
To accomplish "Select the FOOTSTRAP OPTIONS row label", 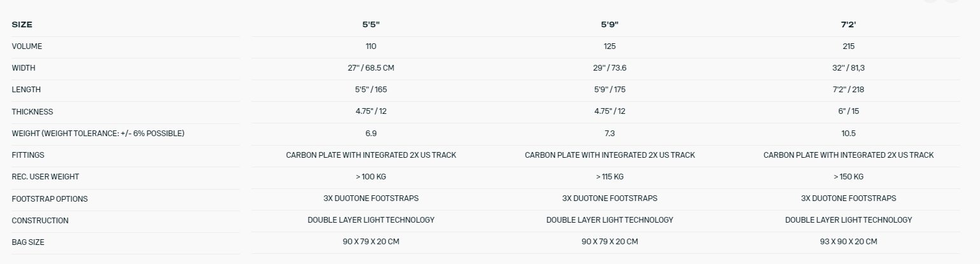I will point(50,198).
